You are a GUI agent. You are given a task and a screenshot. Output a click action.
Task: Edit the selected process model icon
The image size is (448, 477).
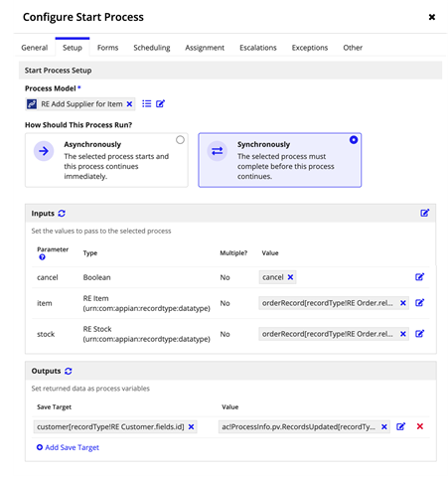(x=160, y=104)
